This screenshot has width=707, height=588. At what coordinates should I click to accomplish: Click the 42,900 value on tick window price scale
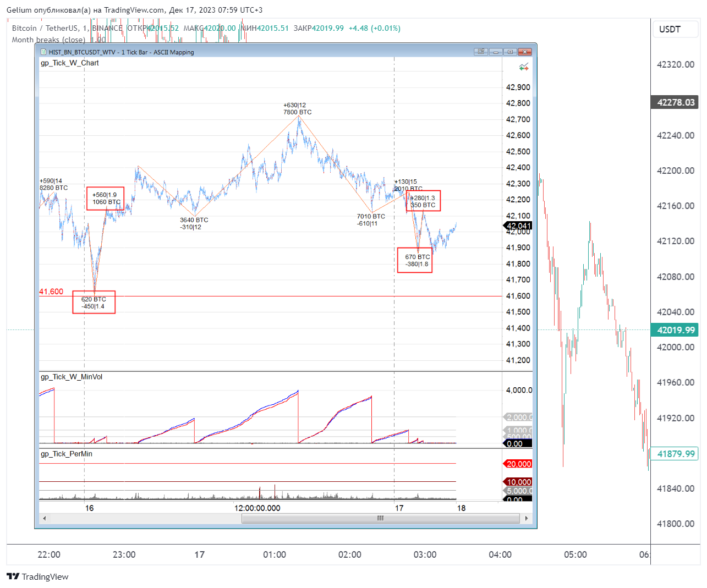(x=518, y=87)
